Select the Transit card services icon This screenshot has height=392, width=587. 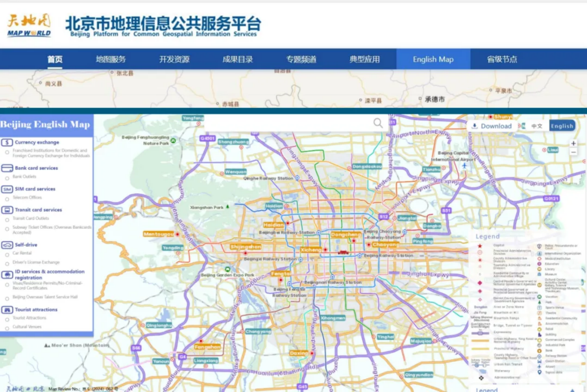click(x=7, y=210)
